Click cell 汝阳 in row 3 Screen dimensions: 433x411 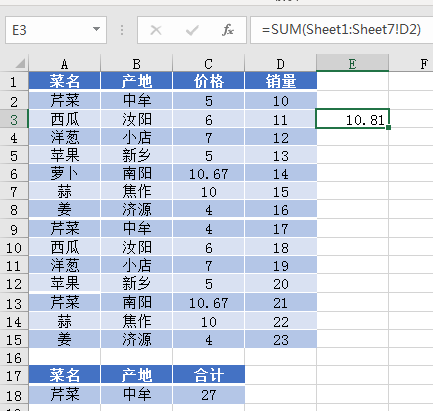tap(136, 119)
